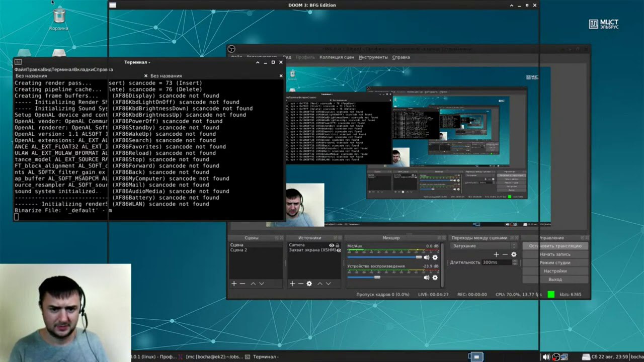Image resolution: width=644 pixels, height=362 pixels.
Task: Open Устройство воспроизведения settings gear
Action: pos(435,278)
